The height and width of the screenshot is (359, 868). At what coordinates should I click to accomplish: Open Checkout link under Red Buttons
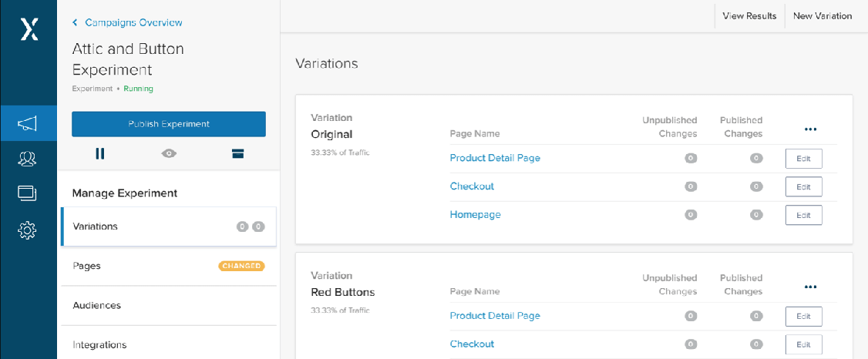tap(472, 344)
